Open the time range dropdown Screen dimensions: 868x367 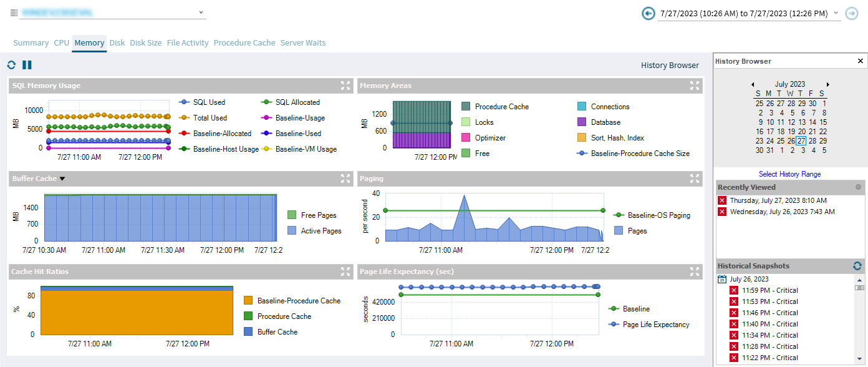(x=836, y=12)
